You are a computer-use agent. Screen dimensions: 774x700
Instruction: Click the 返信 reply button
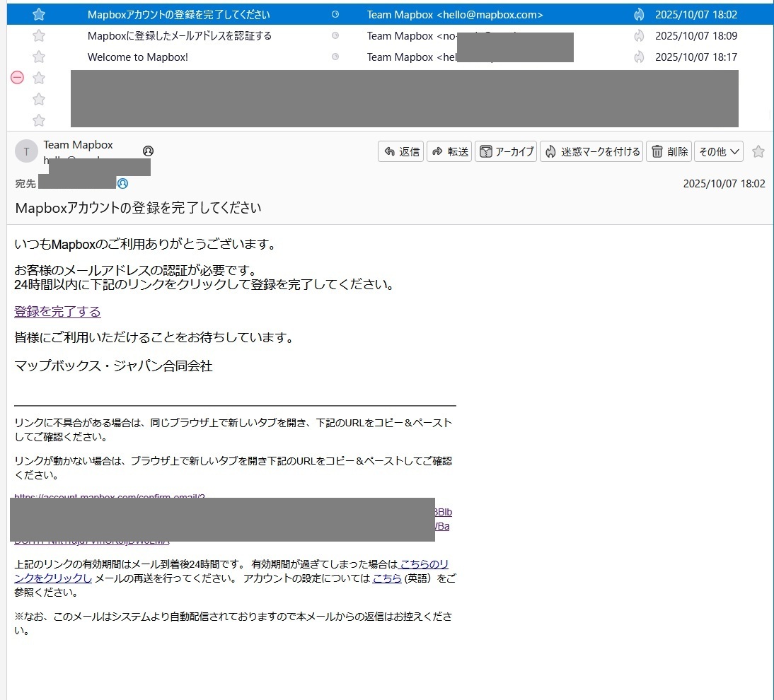point(401,151)
